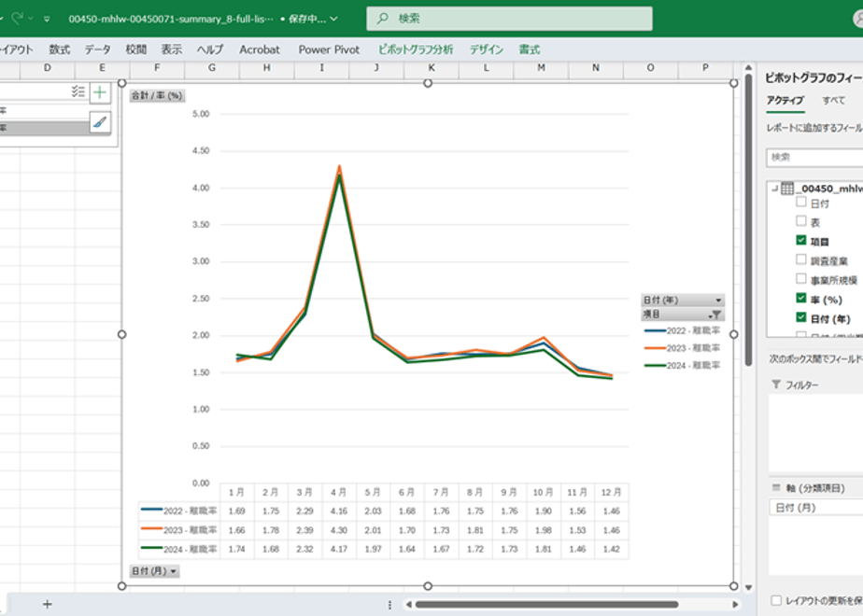Check the 事業所規模 field checkbox
The image size is (863, 616).
(x=801, y=279)
